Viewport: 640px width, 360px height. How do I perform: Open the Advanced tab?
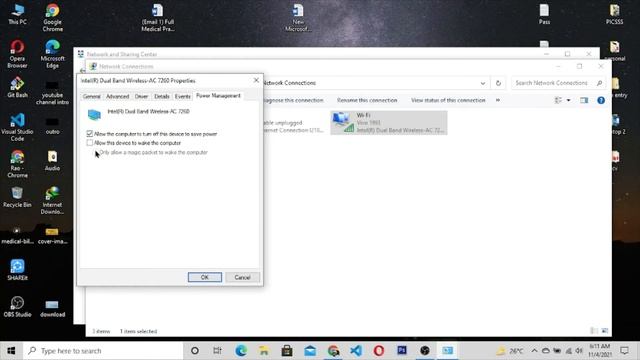click(118, 96)
